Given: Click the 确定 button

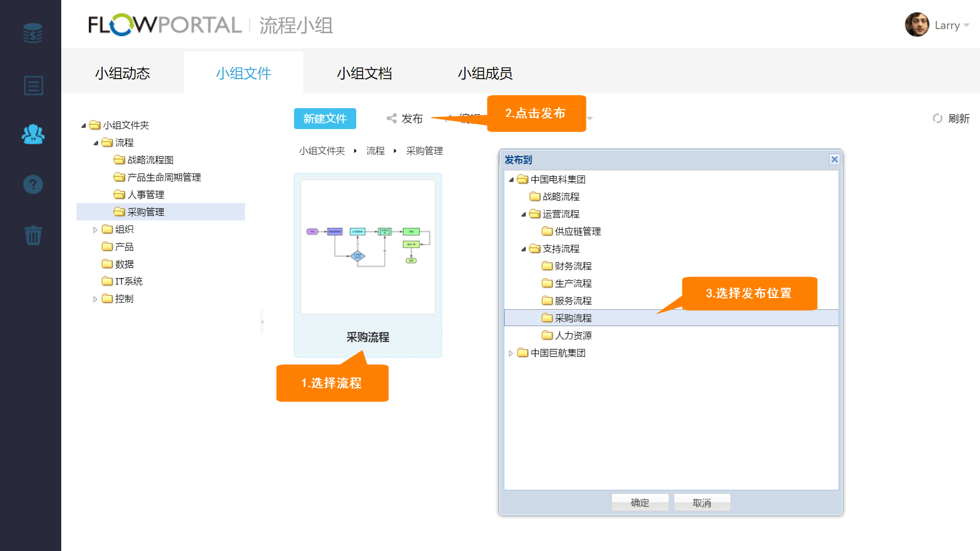Looking at the screenshot, I should pos(640,503).
